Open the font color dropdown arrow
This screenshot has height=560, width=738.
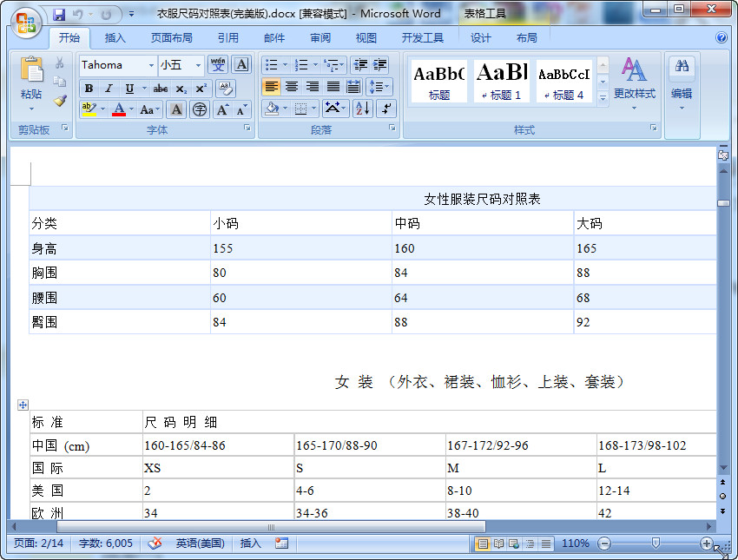point(131,109)
